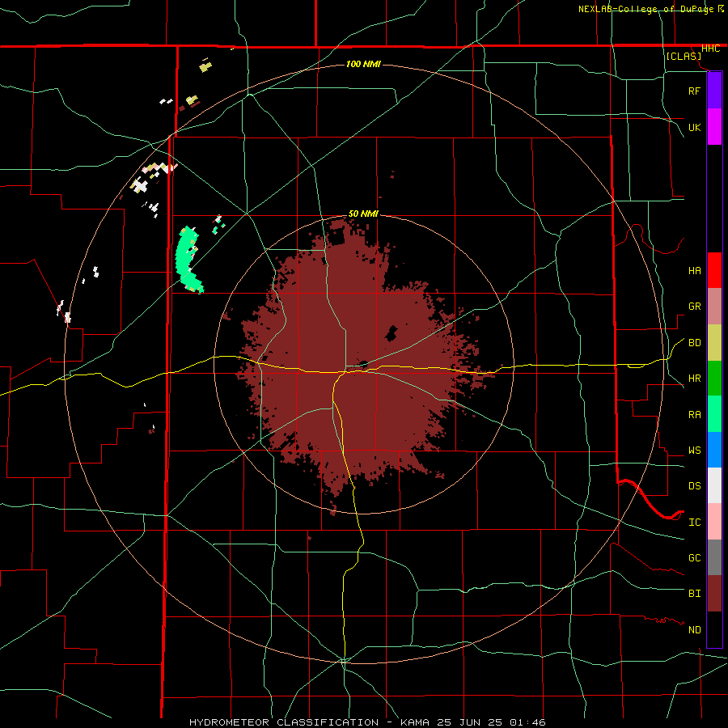The width and height of the screenshot is (728, 728).
Task: Click the 100 NMI range ring label
Action: coord(363,64)
